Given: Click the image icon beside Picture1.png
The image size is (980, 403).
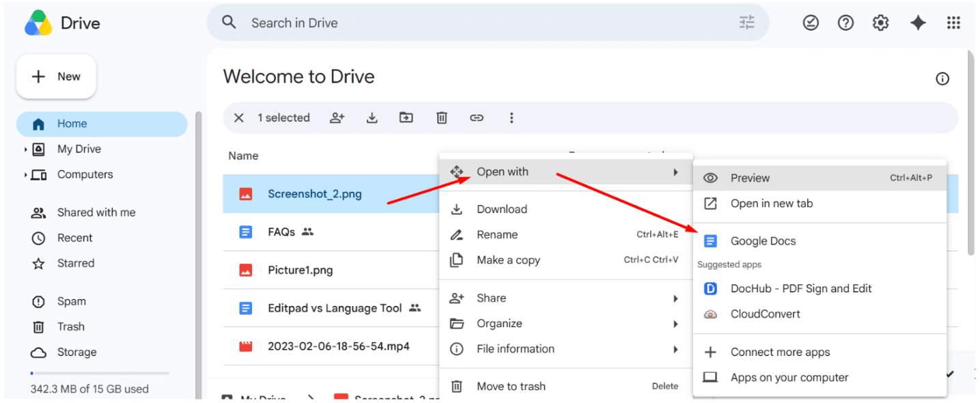Looking at the screenshot, I should coord(246,270).
